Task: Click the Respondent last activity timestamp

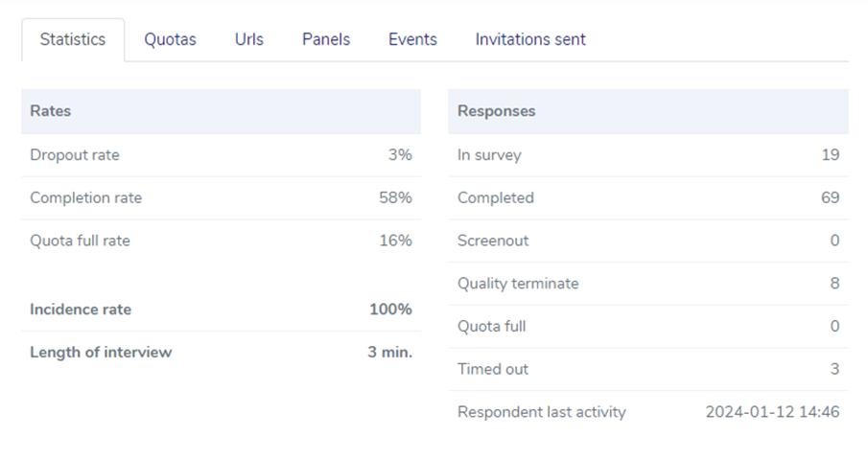Action: (772, 412)
